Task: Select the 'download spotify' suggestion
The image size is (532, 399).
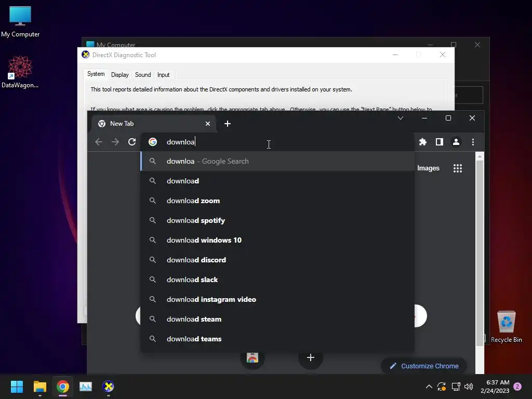Action: [277, 220]
